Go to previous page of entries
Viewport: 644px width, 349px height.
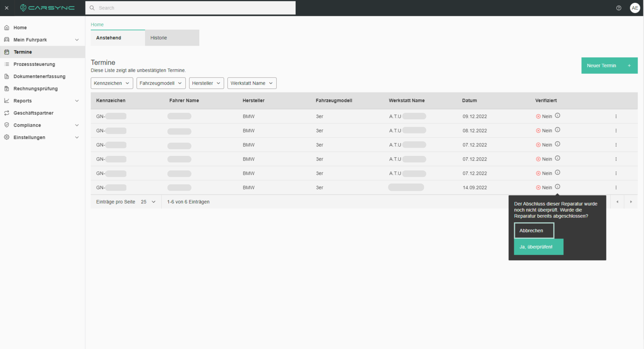[x=617, y=202]
